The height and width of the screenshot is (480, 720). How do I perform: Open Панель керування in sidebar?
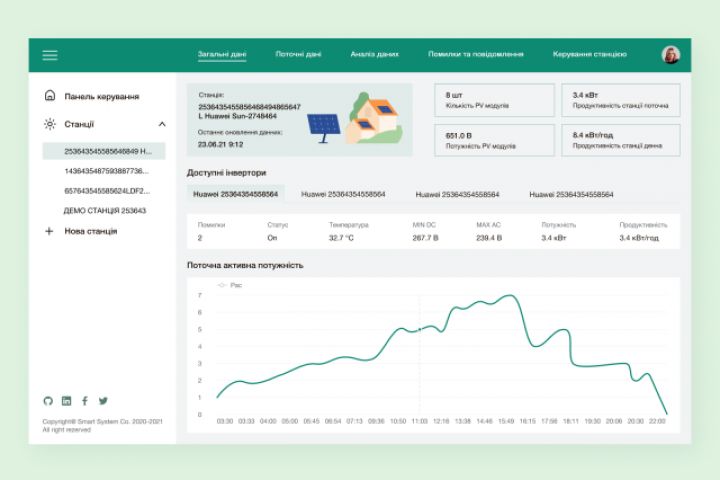point(101,96)
